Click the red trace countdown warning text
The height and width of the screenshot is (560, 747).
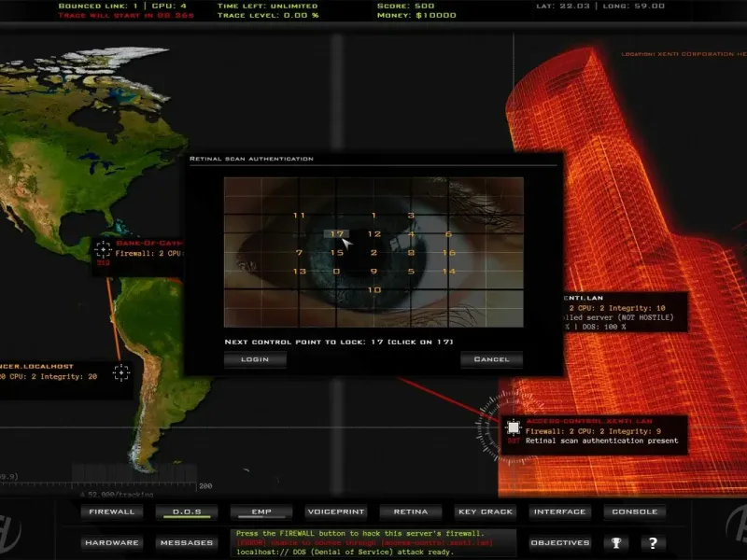click(126, 15)
